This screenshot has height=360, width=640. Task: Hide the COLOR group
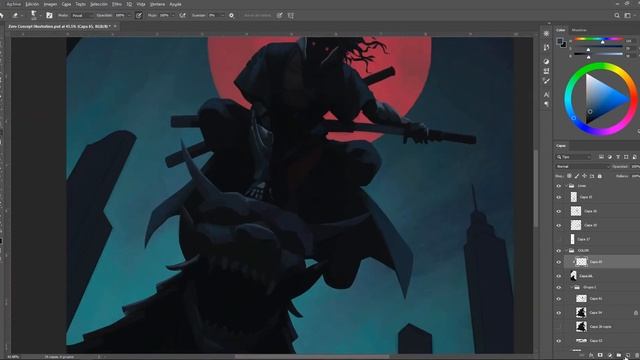coord(559,251)
